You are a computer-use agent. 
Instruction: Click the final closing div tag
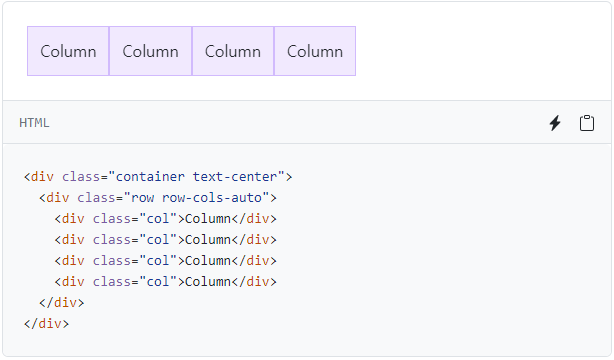coord(46,324)
